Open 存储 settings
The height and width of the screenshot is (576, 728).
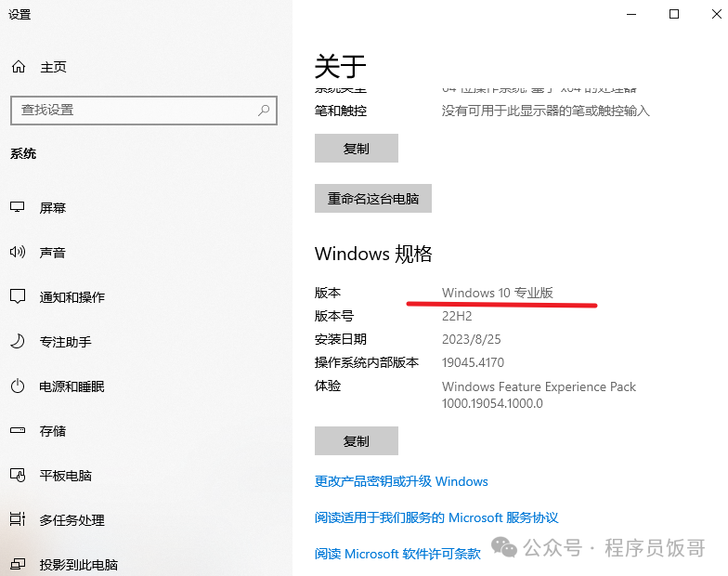pos(52,431)
